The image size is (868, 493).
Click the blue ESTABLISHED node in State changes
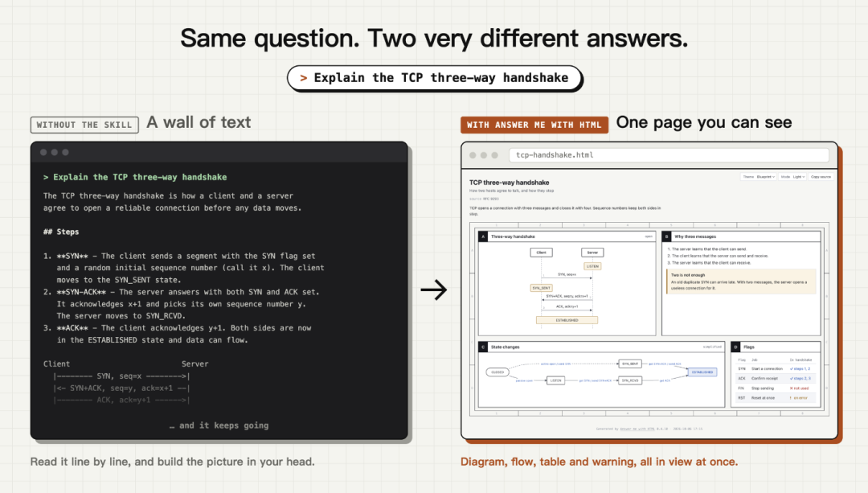702,372
